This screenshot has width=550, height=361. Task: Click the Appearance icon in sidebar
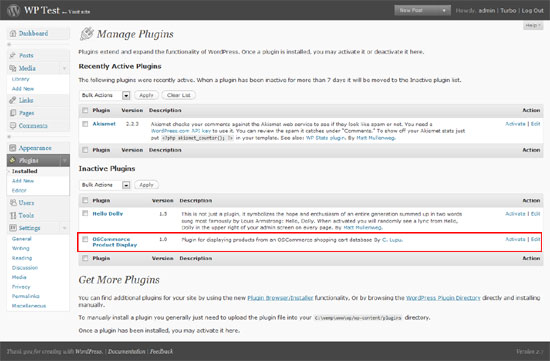tap(13, 148)
